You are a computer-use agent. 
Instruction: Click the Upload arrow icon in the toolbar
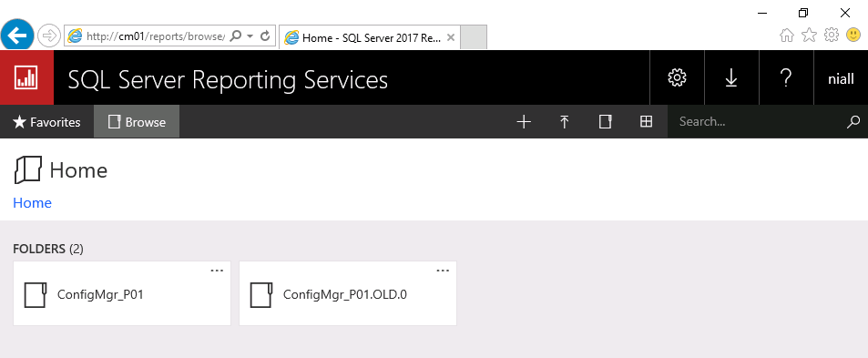click(x=564, y=122)
